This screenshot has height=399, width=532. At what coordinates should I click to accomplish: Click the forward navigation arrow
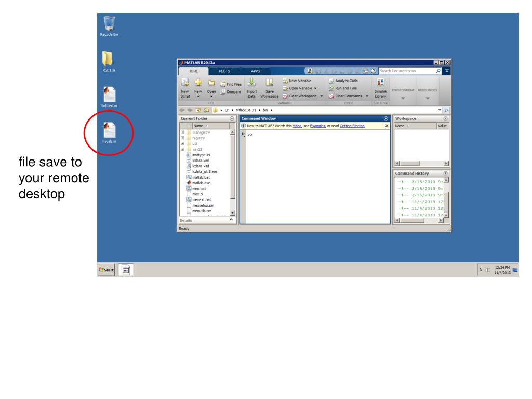(190, 110)
